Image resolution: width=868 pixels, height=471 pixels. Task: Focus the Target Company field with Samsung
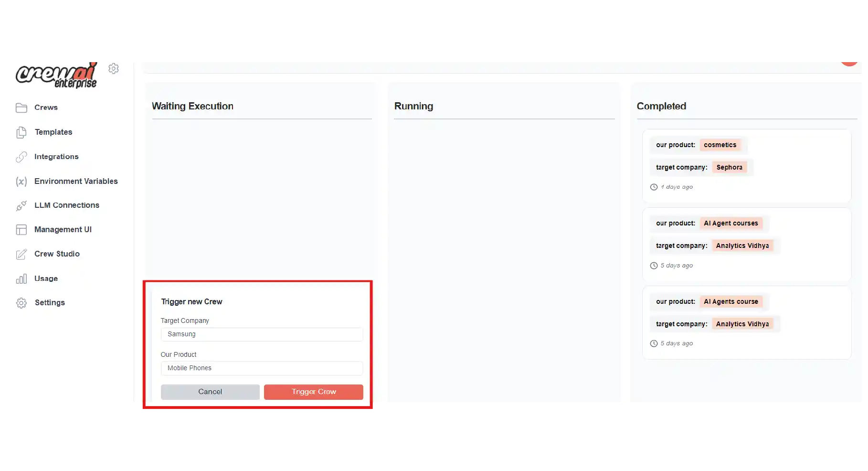tap(262, 334)
